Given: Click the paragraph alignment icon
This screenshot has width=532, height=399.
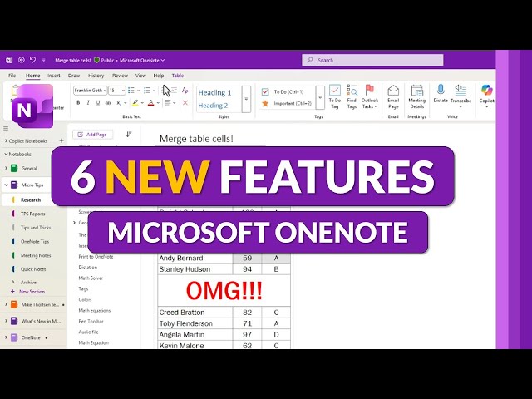Looking at the screenshot, I should click(168, 102).
